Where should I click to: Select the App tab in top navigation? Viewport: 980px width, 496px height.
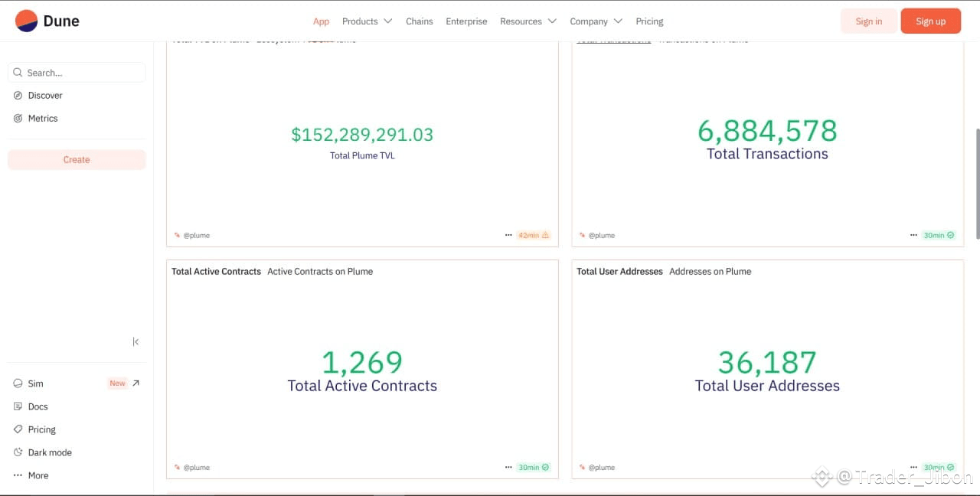click(321, 21)
